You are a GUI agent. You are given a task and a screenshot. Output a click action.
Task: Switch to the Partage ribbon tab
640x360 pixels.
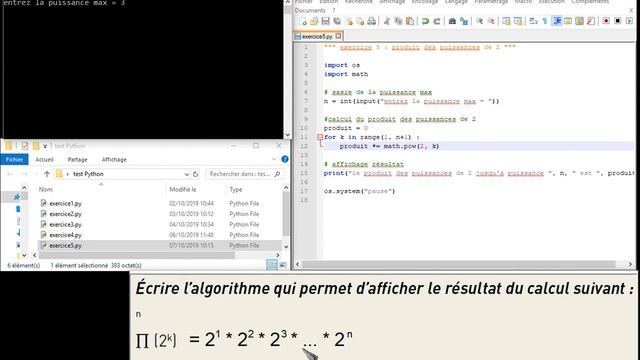point(78,160)
